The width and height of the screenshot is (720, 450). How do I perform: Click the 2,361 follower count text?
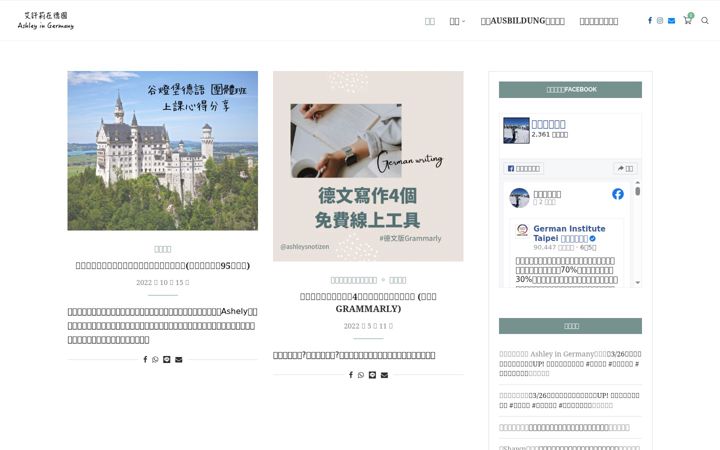(550, 135)
